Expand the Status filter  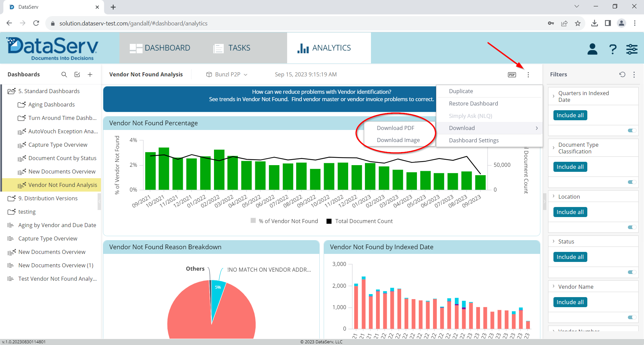[x=553, y=241]
